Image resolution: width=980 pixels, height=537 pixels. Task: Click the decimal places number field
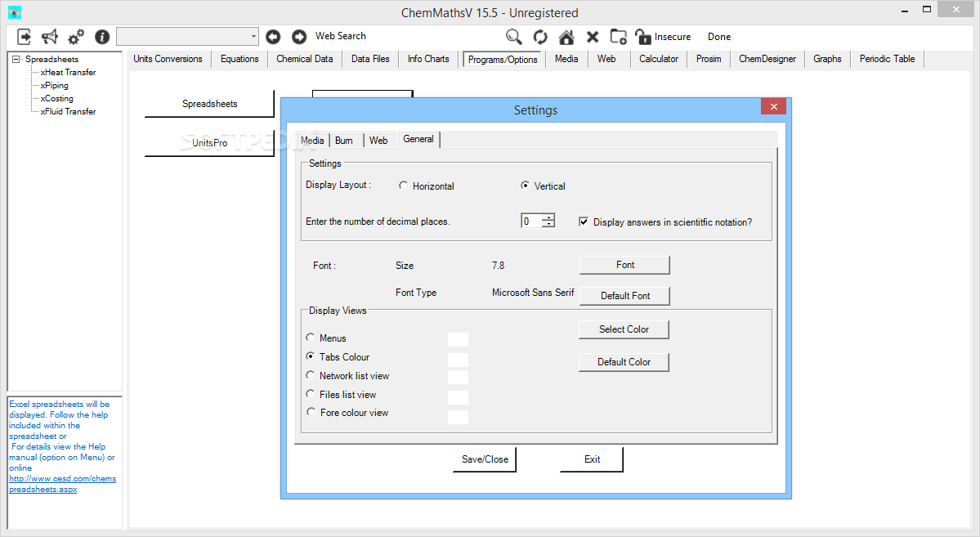click(532, 221)
